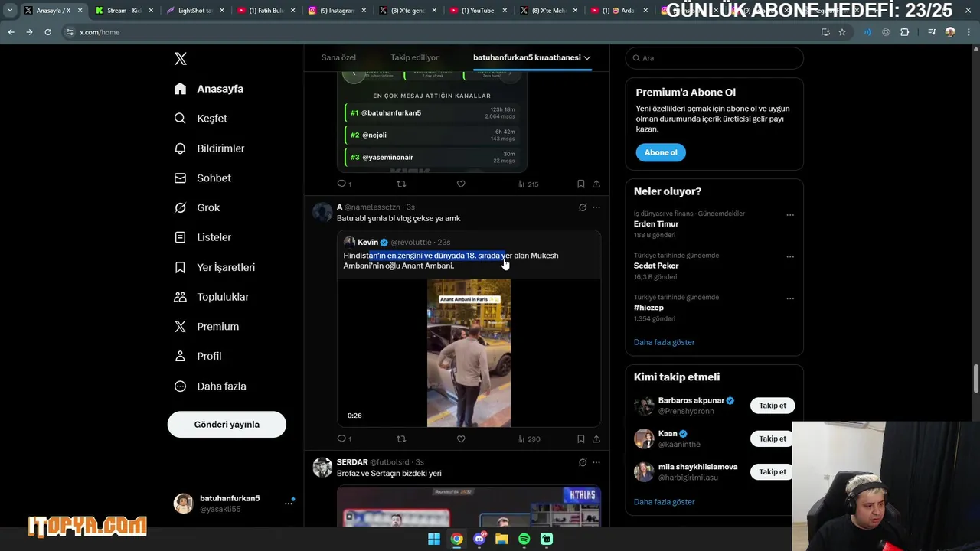Screen dimensions: 980x551
Task: Reply to the post with 215 views
Action: pos(342,184)
